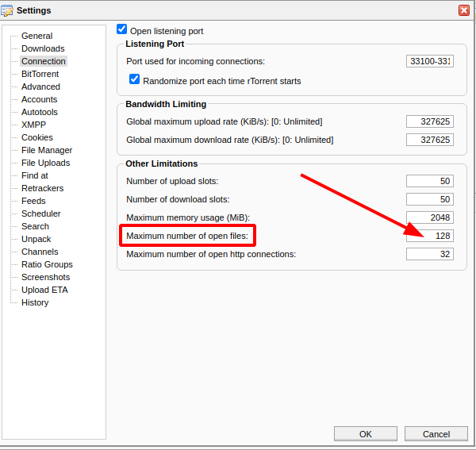The height and width of the screenshot is (450, 476).
Task: Open Upload ETA settings
Action: (x=44, y=290)
